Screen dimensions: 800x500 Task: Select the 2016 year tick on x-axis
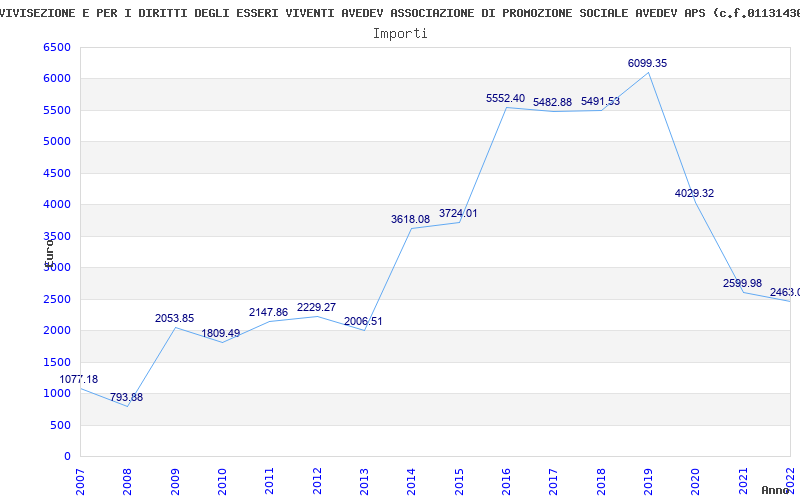506,479
